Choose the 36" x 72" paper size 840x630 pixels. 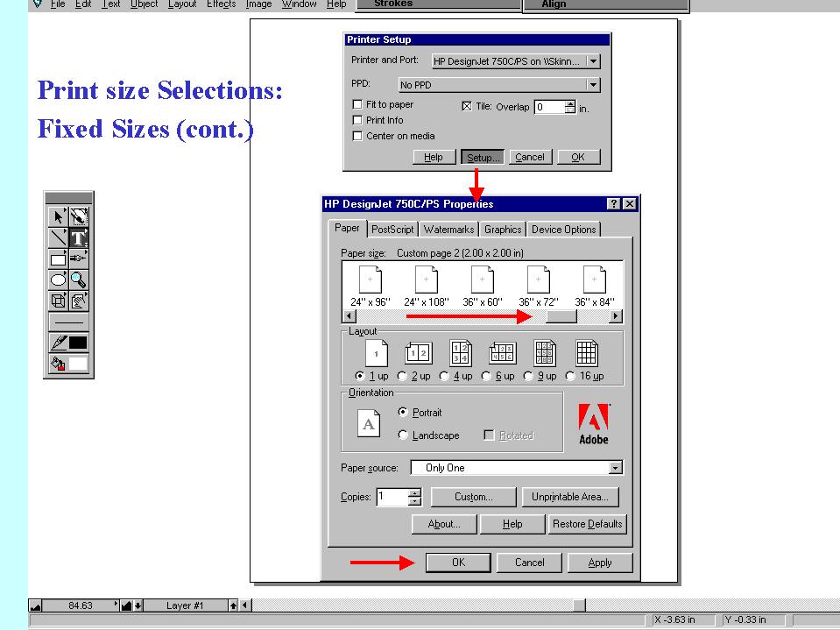[539, 286]
